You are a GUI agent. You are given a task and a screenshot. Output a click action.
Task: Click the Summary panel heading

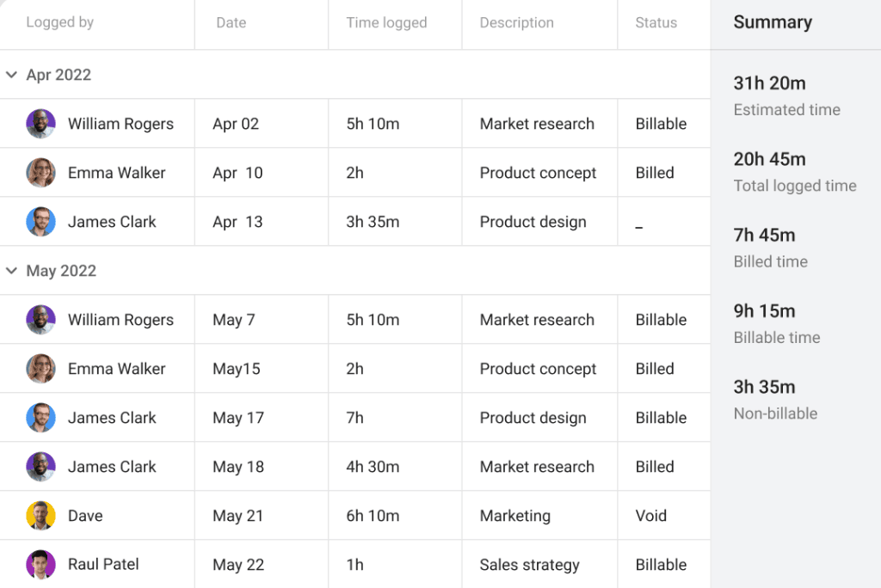pyautogui.click(x=772, y=22)
